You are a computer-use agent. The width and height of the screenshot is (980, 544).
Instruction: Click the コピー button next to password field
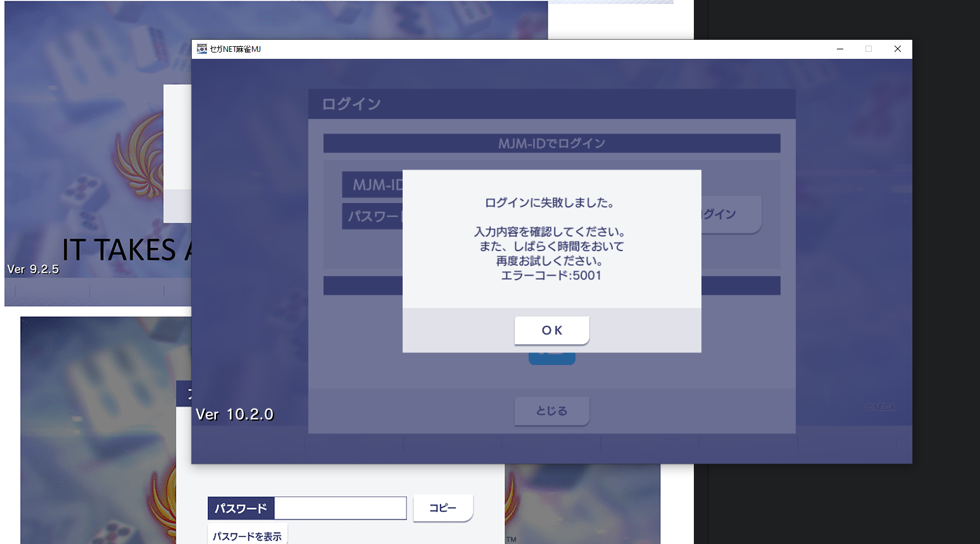443,508
